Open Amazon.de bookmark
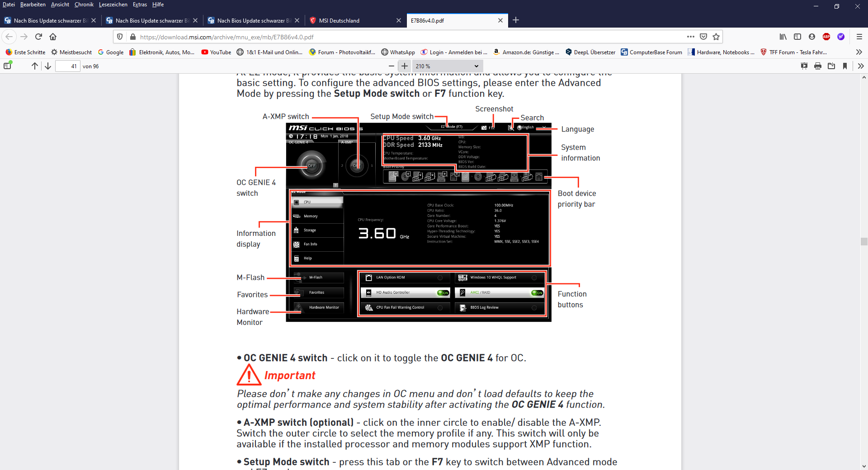868x470 pixels. tap(526, 52)
